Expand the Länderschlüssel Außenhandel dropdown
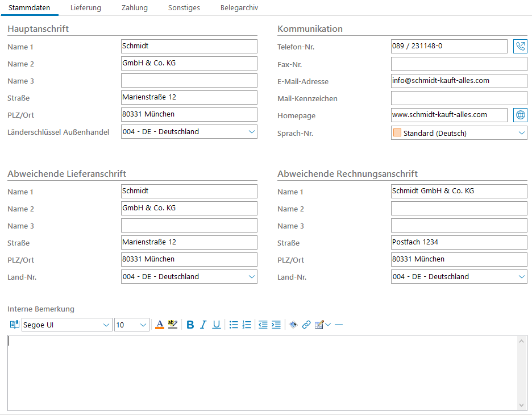The width and height of the screenshot is (532, 415). 252,132
